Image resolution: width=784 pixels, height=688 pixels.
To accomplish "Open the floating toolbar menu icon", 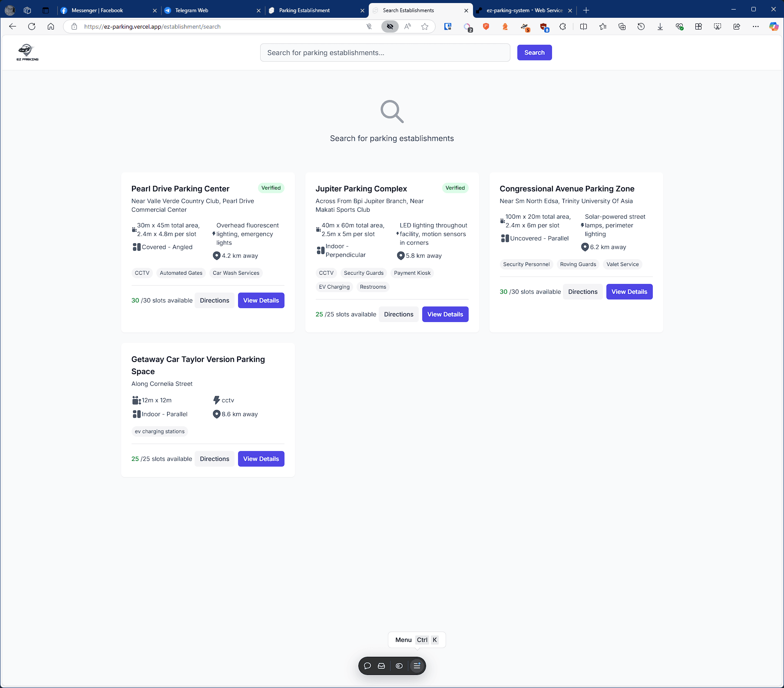I will pyautogui.click(x=417, y=666).
